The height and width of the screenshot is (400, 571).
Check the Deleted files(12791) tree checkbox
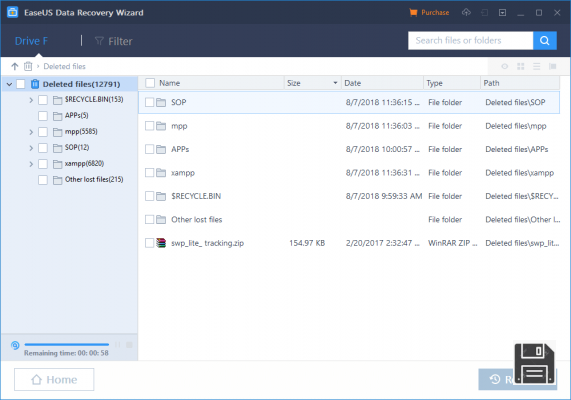21,84
